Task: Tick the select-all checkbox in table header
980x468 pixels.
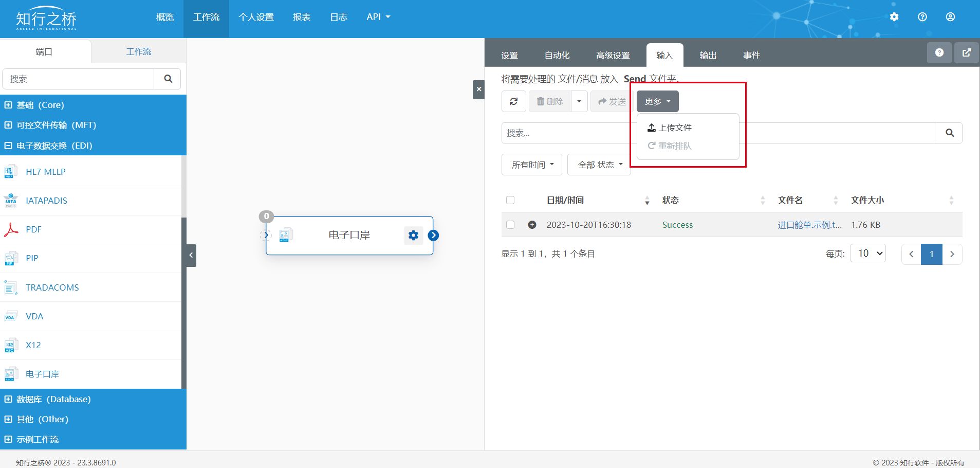Action: coord(510,200)
